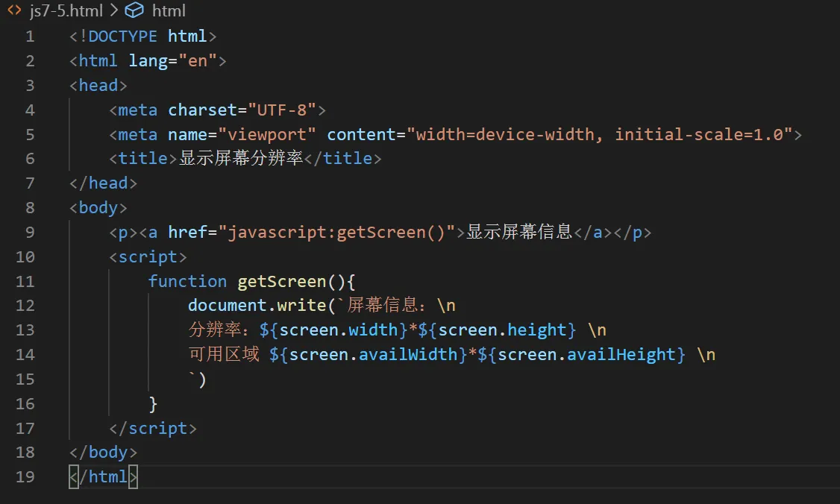Click the opening head tag on line 3
Screen dimensions: 840x504
[x=98, y=86]
